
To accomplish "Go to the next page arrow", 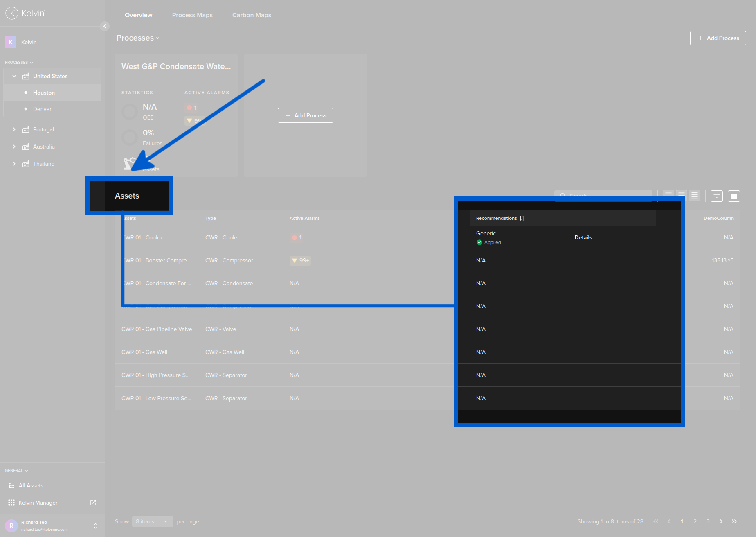I will pyautogui.click(x=721, y=521).
